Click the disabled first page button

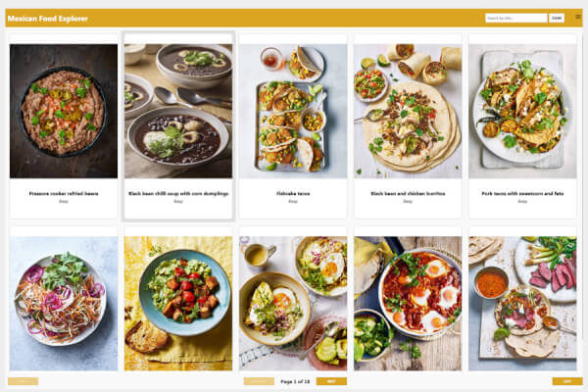click(23, 381)
